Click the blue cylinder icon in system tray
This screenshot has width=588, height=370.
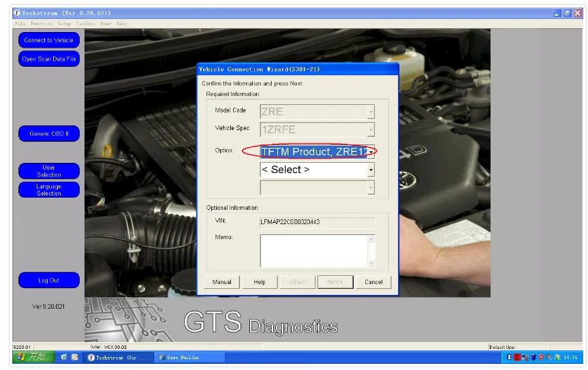click(x=533, y=357)
